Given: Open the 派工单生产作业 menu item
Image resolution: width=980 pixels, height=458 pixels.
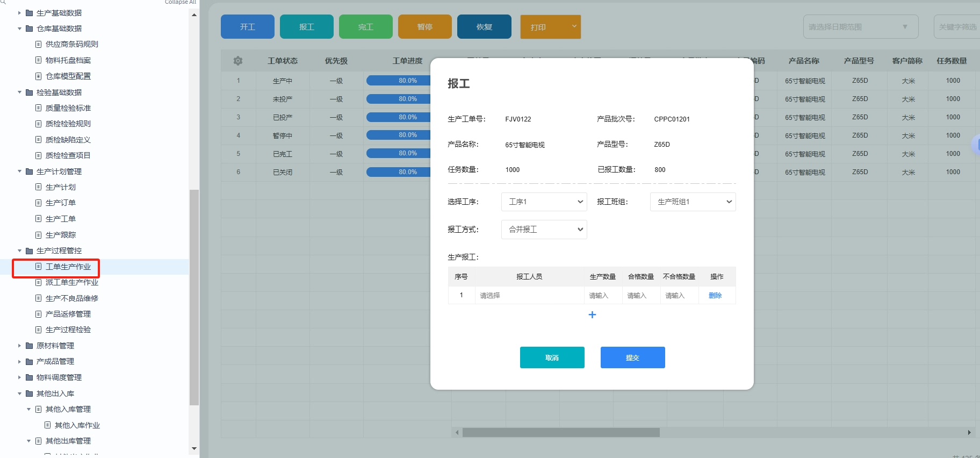Looking at the screenshot, I should tap(71, 282).
